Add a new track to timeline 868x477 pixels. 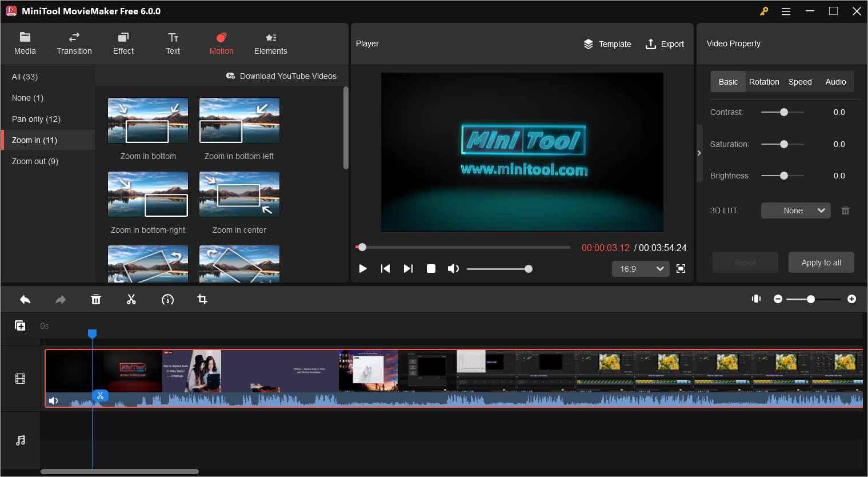pos(20,325)
